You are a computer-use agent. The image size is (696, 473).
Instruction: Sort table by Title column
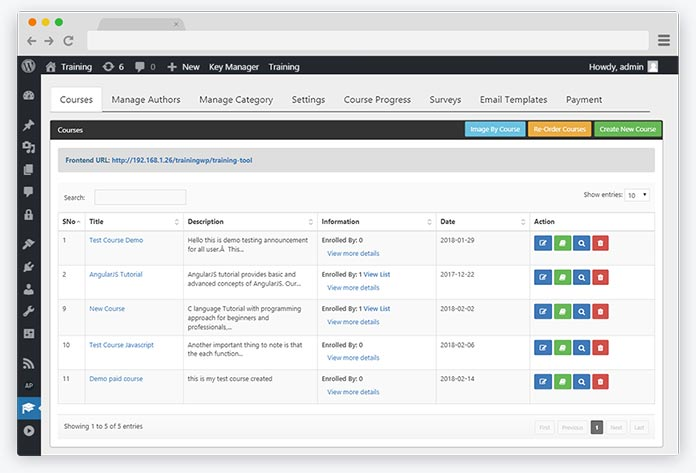134,221
